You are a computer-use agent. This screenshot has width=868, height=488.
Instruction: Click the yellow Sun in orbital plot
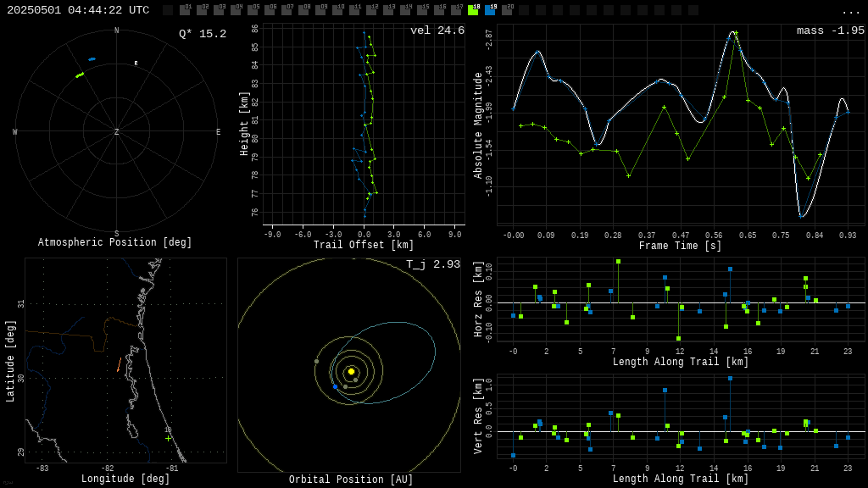351,371
